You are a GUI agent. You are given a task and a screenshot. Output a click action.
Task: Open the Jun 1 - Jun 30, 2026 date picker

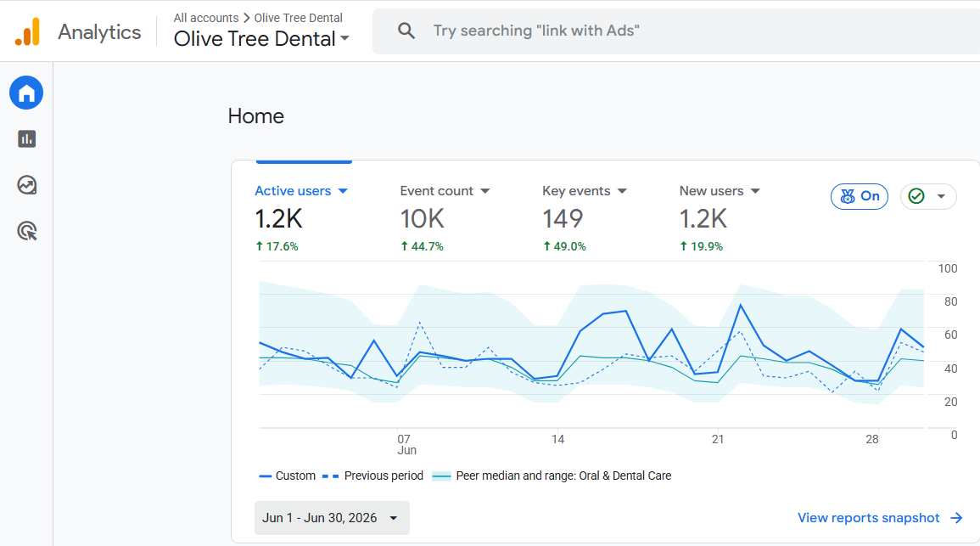click(332, 518)
